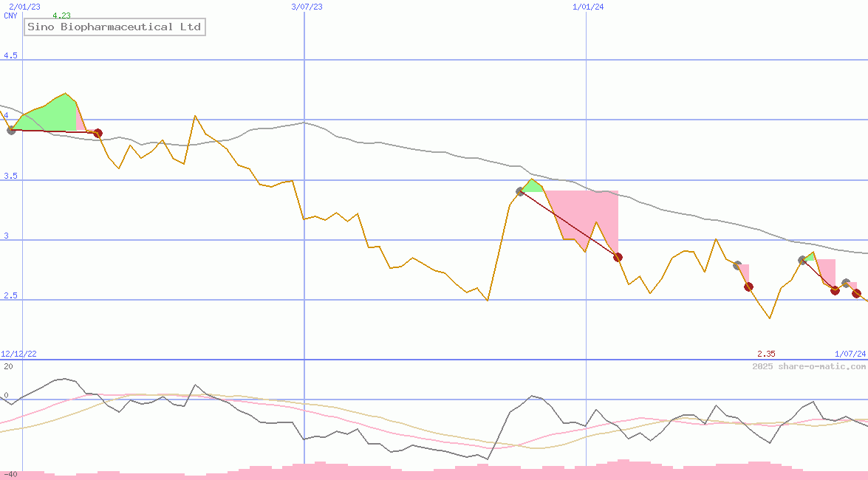The width and height of the screenshot is (868, 480).
Task: Click the 12/12/22 start date label
Action: 18,353
